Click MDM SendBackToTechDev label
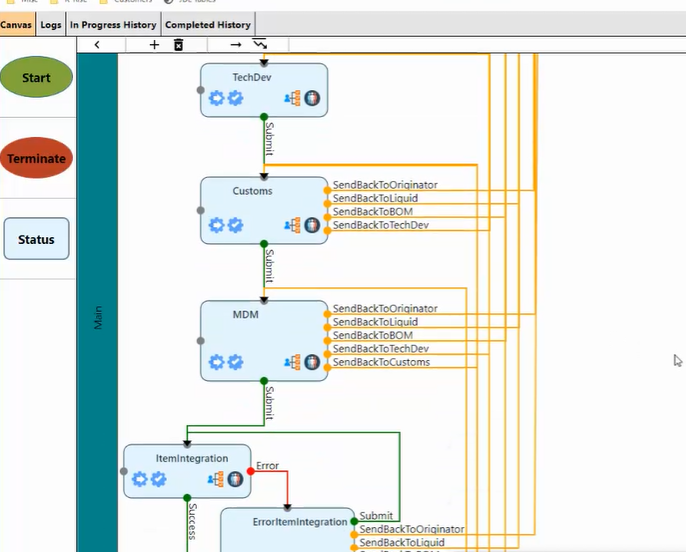 pyautogui.click(x=381, y=349)
